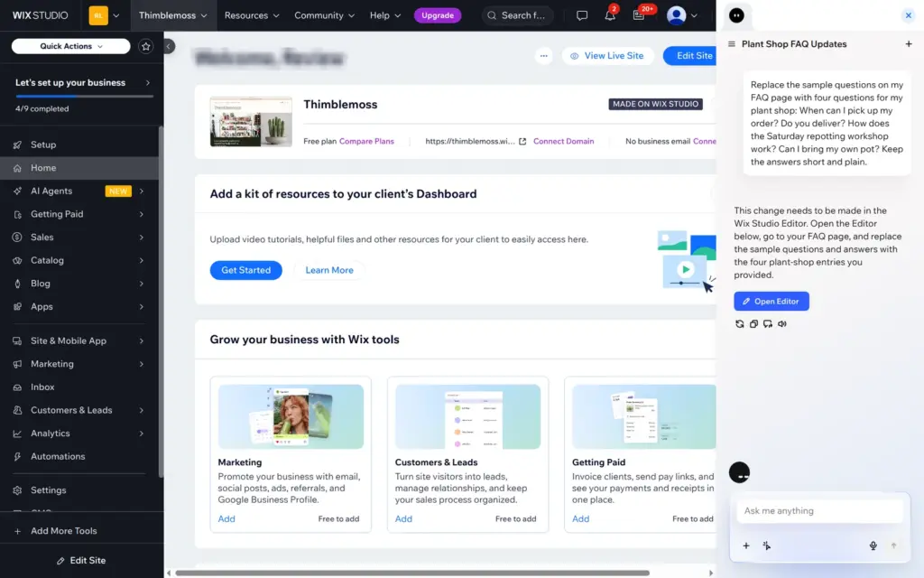
Task: Collapse the left sidebar with the arrow
Action: click(169, 46)
